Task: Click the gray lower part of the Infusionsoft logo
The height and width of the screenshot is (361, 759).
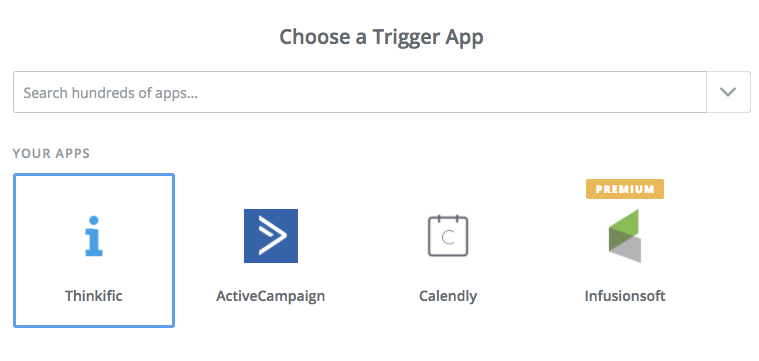Action: click(629, 249)
